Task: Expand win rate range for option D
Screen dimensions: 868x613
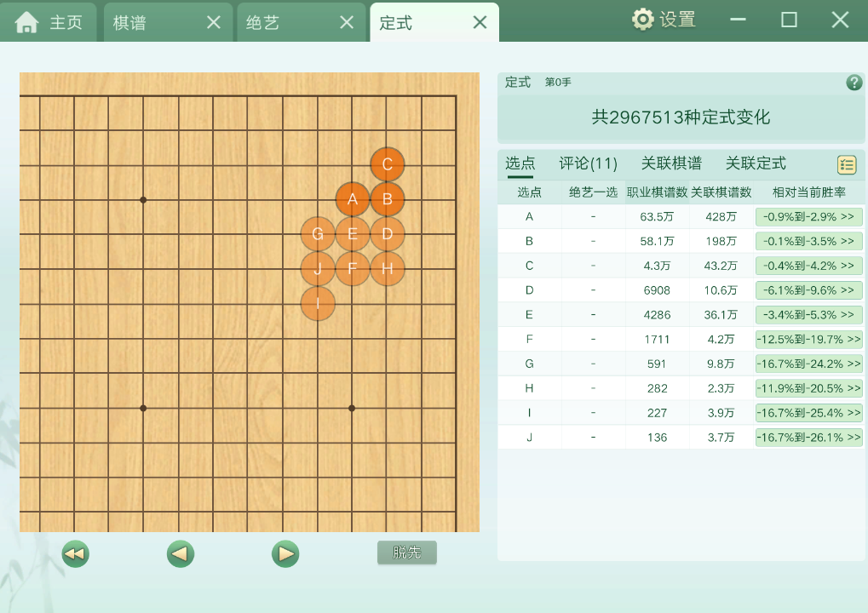Action: (x=808, y=290)
